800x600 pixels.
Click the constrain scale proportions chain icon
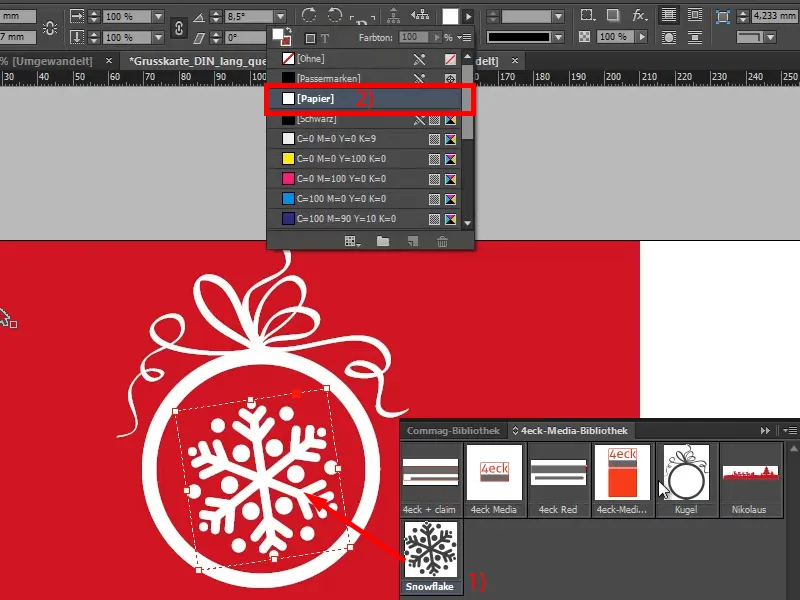pyautogui.click(x=179, y=28)
